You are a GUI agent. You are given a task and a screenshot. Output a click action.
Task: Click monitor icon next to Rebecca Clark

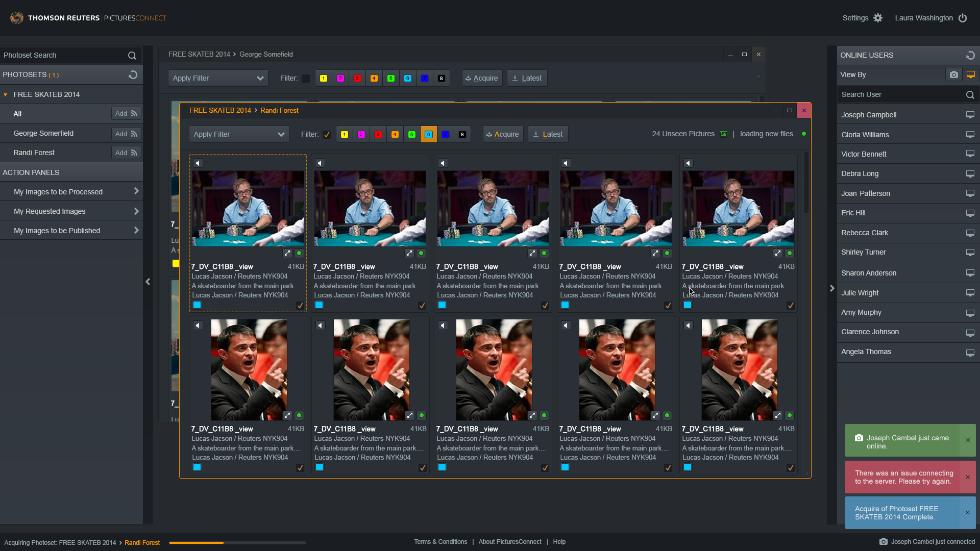[970, 233]
